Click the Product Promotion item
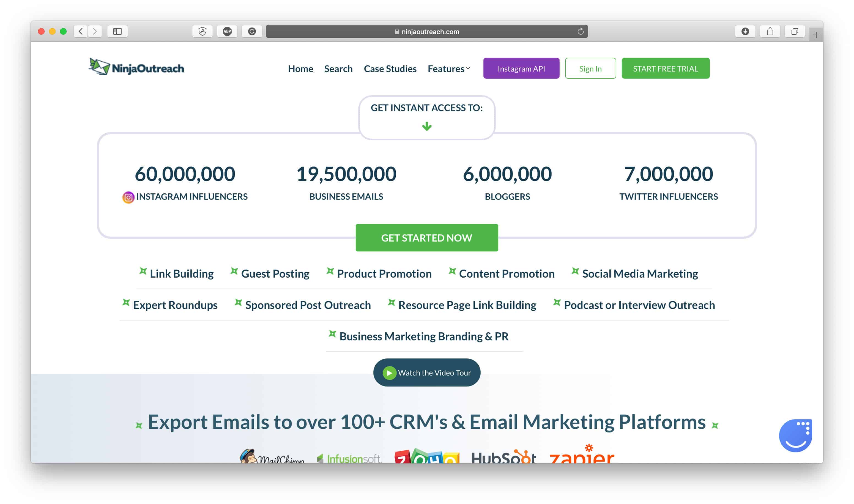This screenshot has width=854, height=504. (x=379, y=273)
